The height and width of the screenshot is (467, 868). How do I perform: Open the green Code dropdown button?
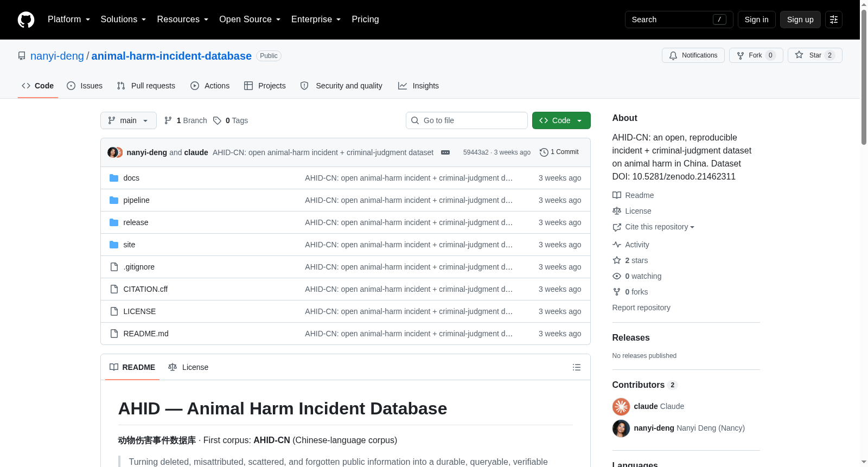tap(561, 120)
